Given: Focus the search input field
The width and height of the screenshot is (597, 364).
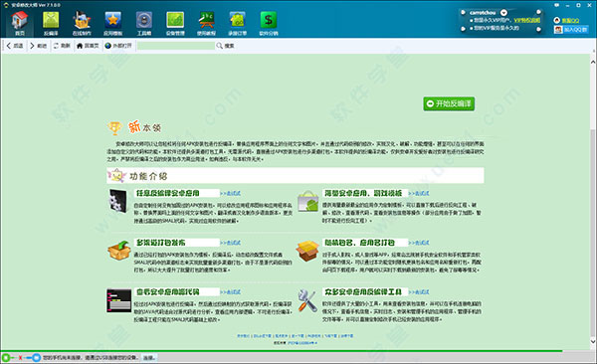Looking at the screenshot, I should (x=175, y=46).
